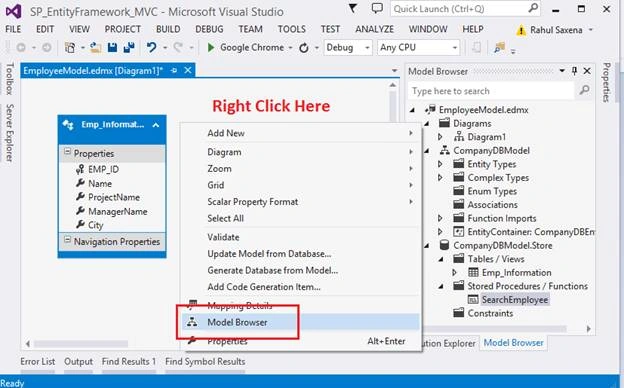This screenshot has height=388, width=624.
Task: Toggle pin on EmployeeModel.edmx tab
Action: 174,70
